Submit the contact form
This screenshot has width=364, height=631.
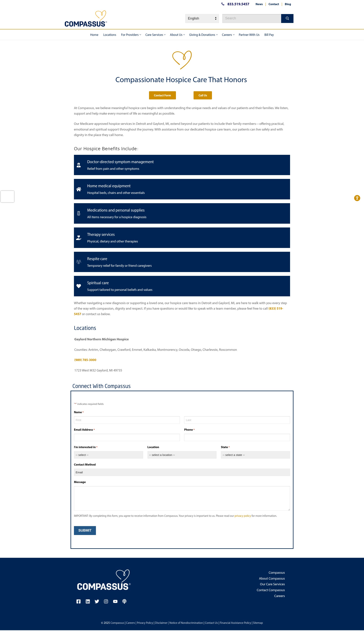(85, 530)
